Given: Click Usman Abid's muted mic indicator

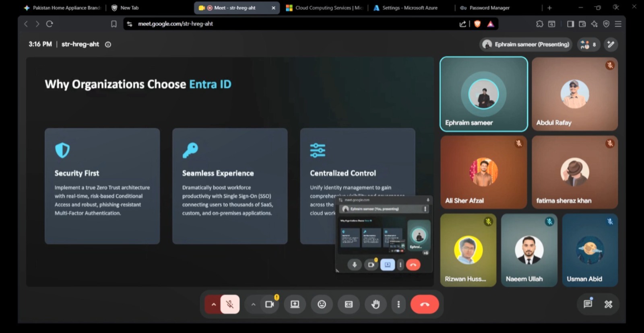Looking at the screenshot, I should point(610,222).
